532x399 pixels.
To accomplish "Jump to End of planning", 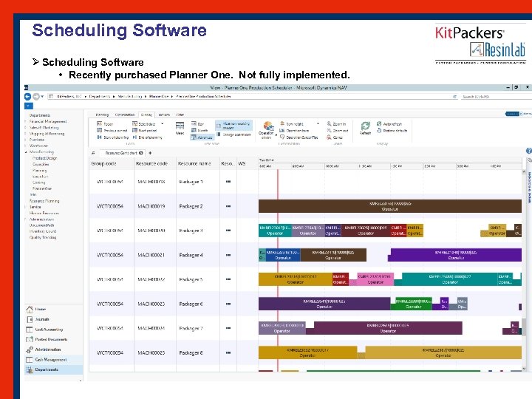I will (x=147, y=137).
